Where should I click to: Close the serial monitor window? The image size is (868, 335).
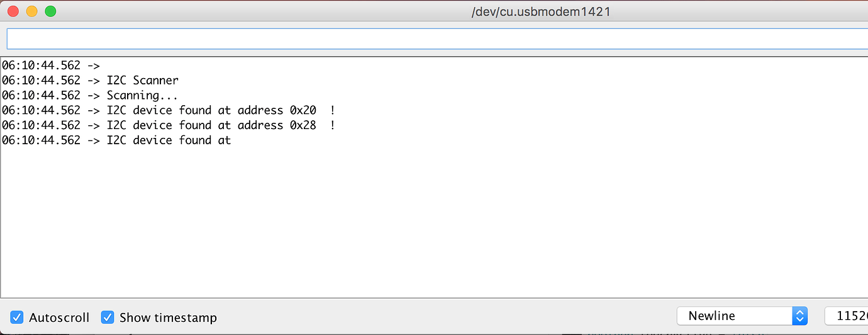(14, 11)
